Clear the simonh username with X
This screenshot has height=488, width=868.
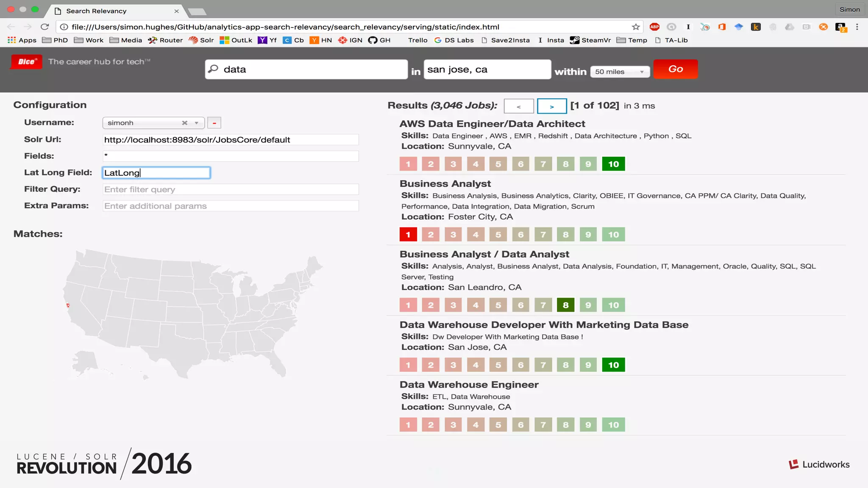tap(185, 123)
